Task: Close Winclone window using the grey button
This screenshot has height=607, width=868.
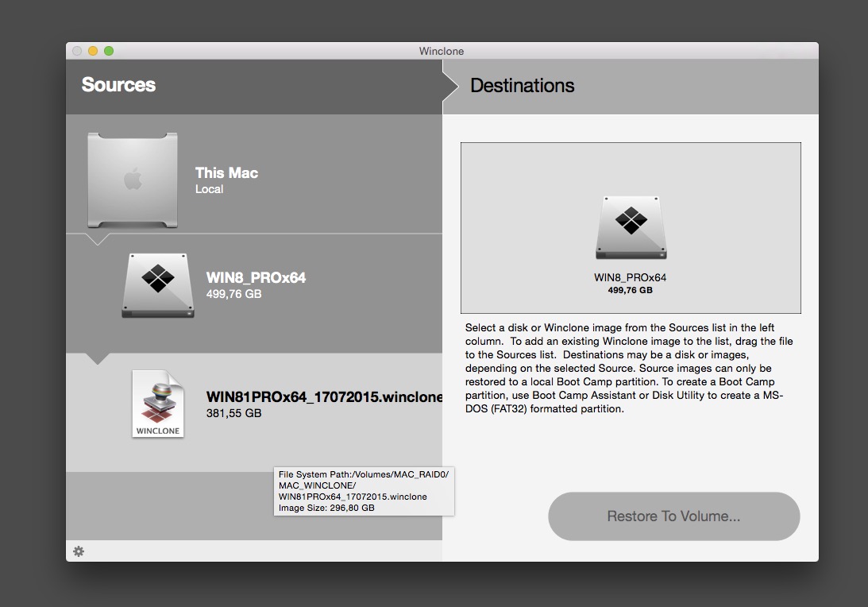Action: (77, 51)
